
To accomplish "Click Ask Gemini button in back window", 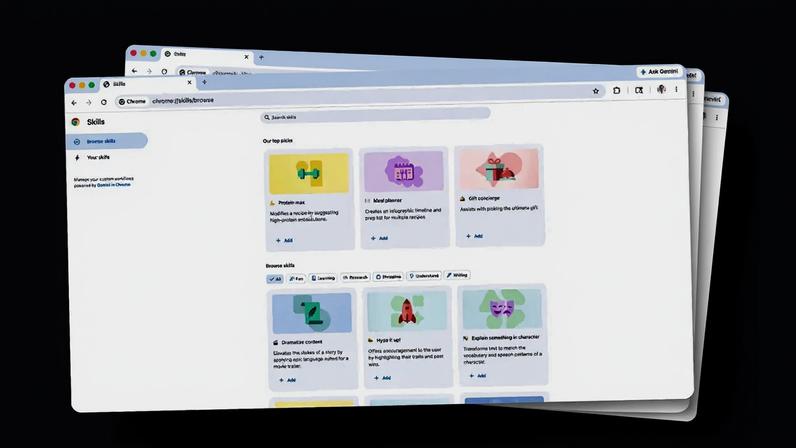I will point(659,72).
